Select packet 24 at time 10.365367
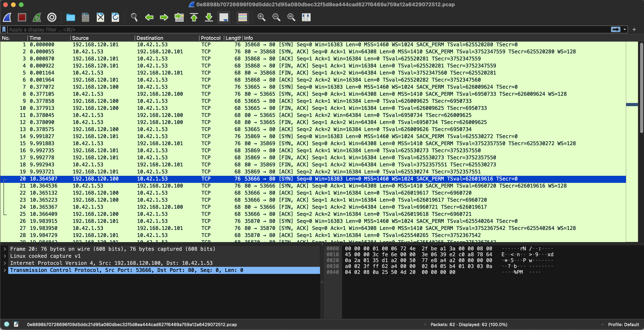644x330 pixels. [313, 207]
